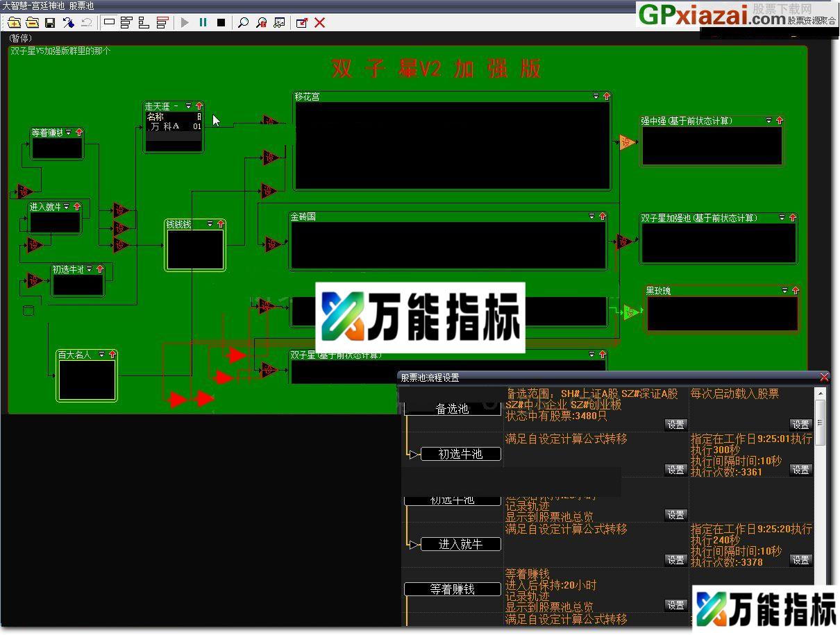Open the 走天涯 node dropdown arrow
This screenshot has width=840, height=635.
point(189,106)
